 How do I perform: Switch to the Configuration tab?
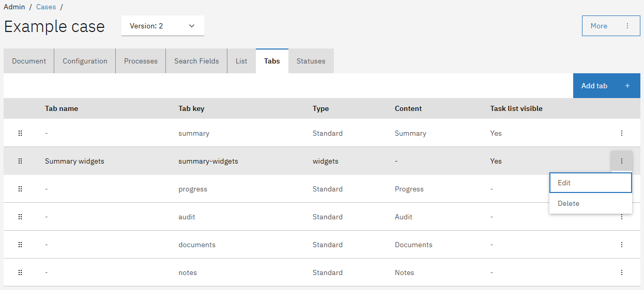tap(85, 61)
